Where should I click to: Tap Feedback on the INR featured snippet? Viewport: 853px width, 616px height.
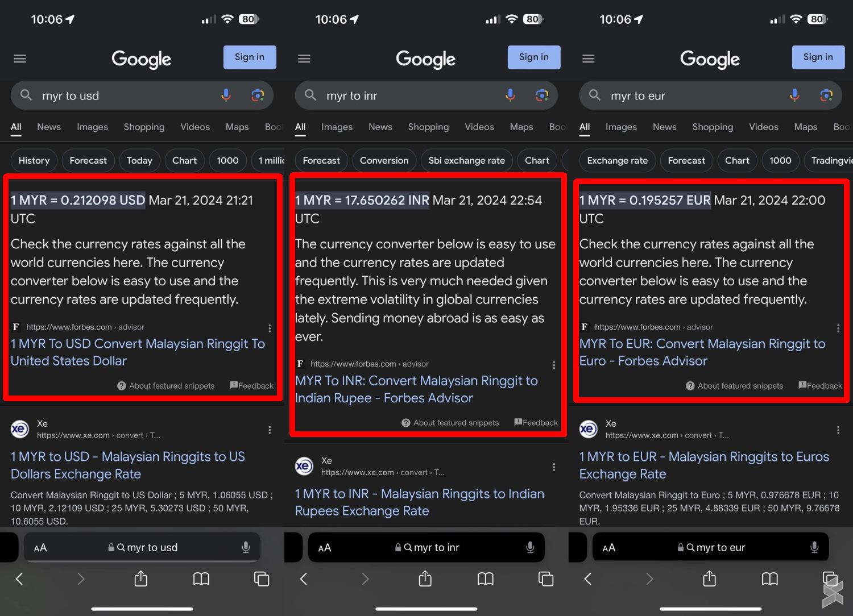(x=535, y=422)
